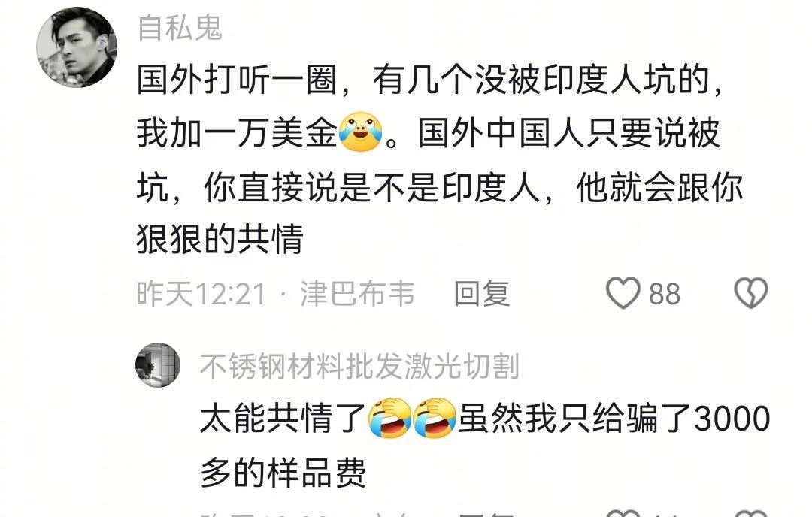Tap the crying emoji after 我加一万美金
The image size is (812, 517).
(x=360, y=132)
